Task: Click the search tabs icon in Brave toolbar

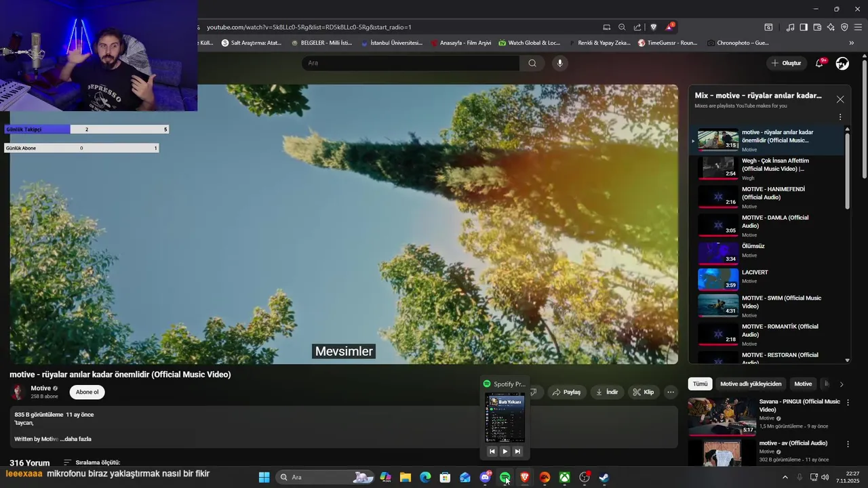Action: 768,27
